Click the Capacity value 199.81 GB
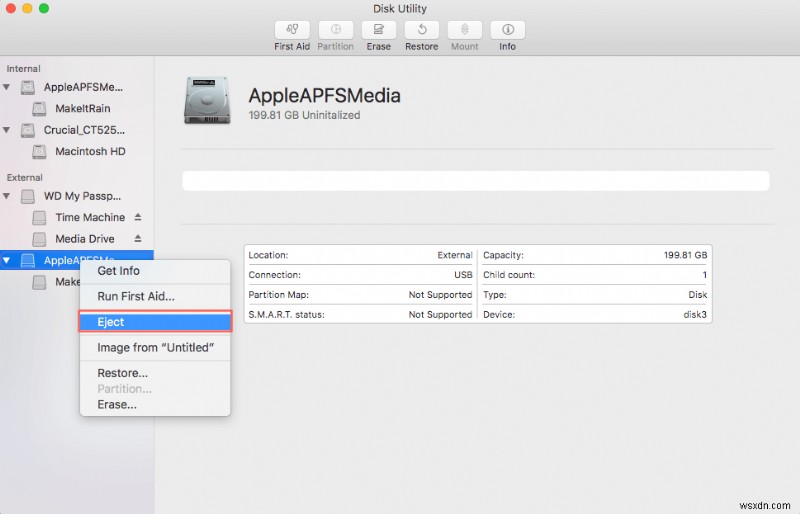Screen dimensions: 800x514 685,255
